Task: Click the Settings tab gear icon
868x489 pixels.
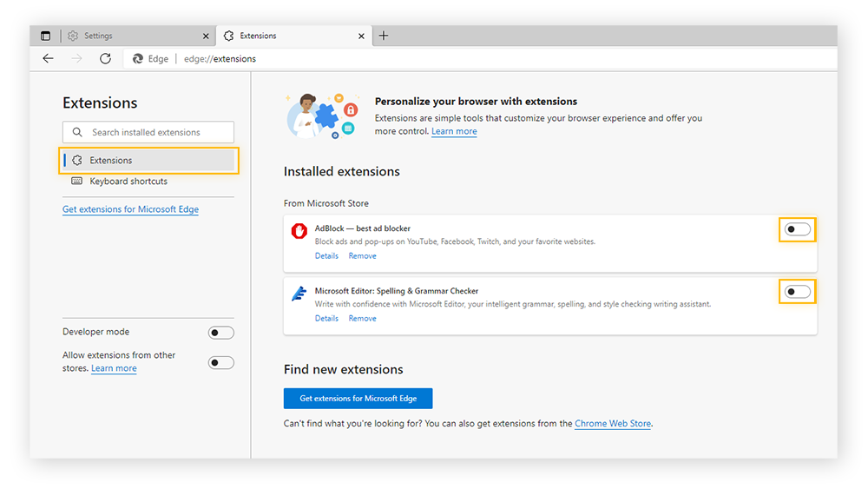Action: click(73, 36)
